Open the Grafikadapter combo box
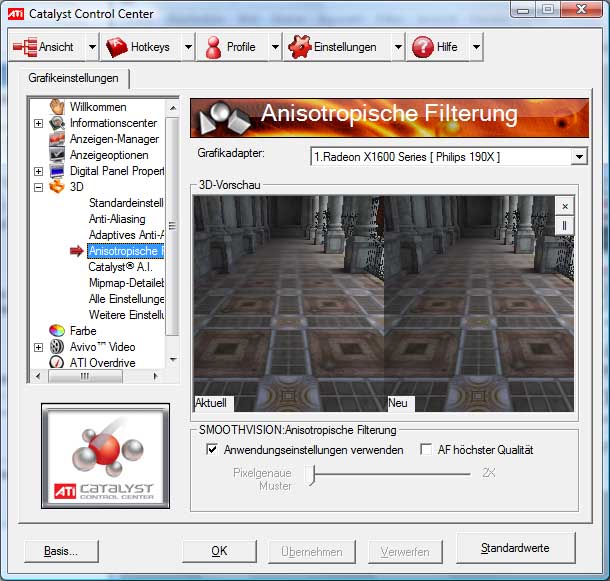Screen dimensions: 610x581 [449, 157]
